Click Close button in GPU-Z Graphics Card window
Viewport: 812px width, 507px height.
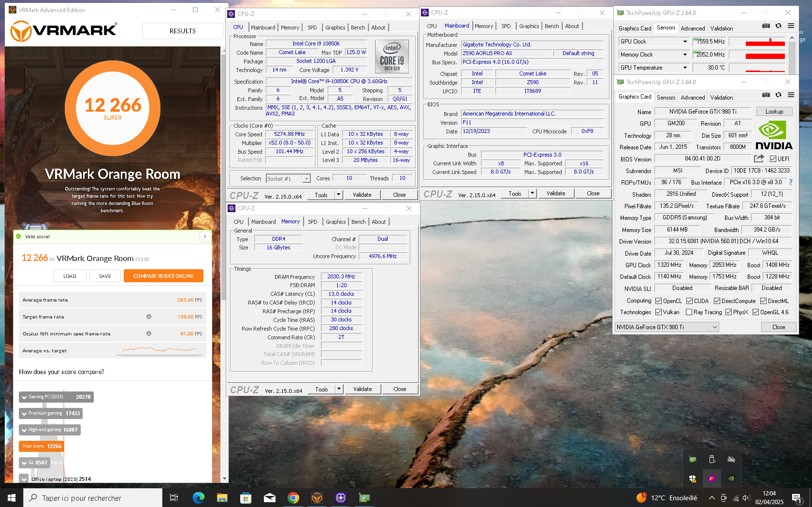pos(779,327)
